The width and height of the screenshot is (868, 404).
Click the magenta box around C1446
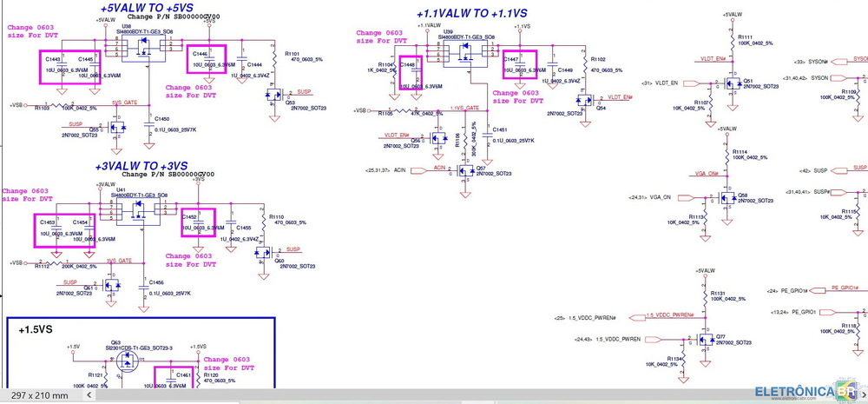click(206, 59)
